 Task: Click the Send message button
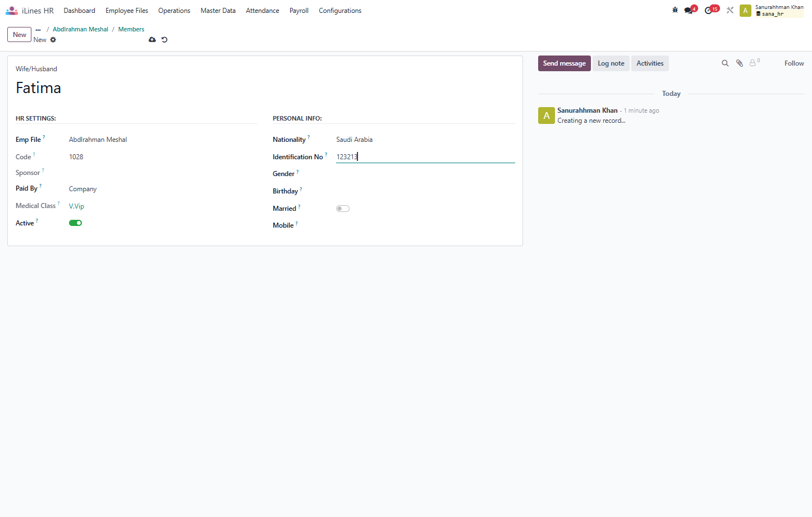pyautogui.click(x=565, y=63)
